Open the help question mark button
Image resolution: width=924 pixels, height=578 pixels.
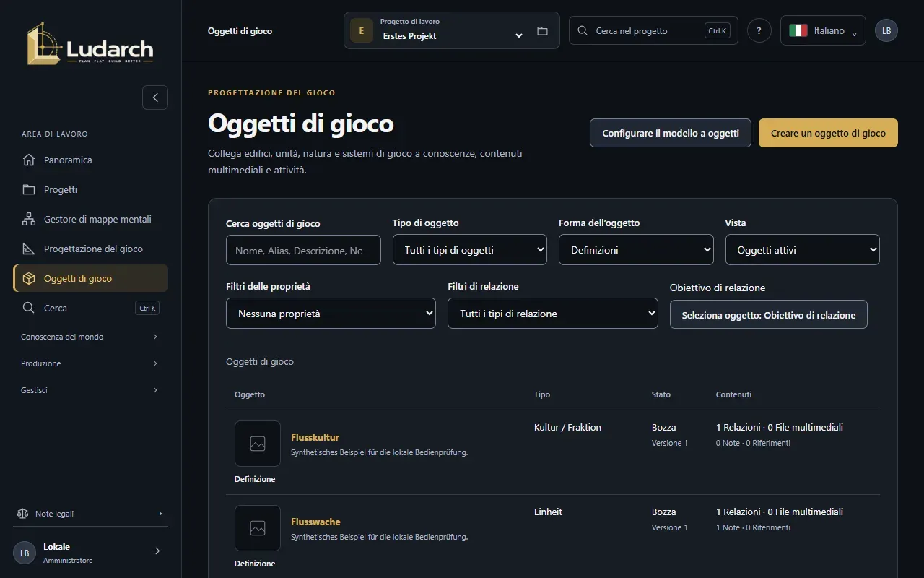(x=759, y=30)
